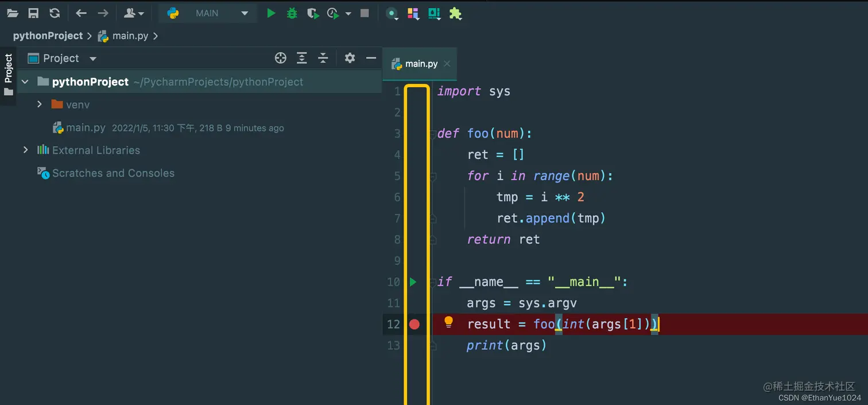Navigate Forward with the right arrow
868x405 pixels.
103,13
